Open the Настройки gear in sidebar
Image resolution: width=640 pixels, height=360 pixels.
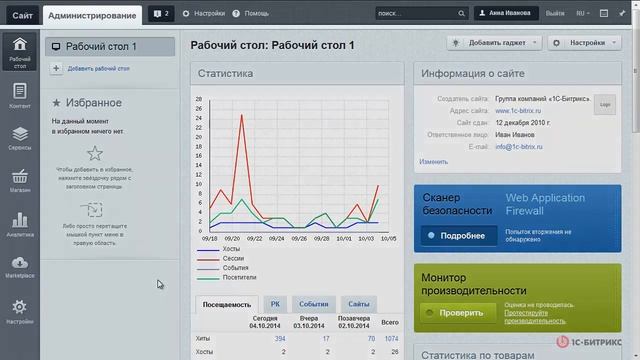tap(20, 311)
